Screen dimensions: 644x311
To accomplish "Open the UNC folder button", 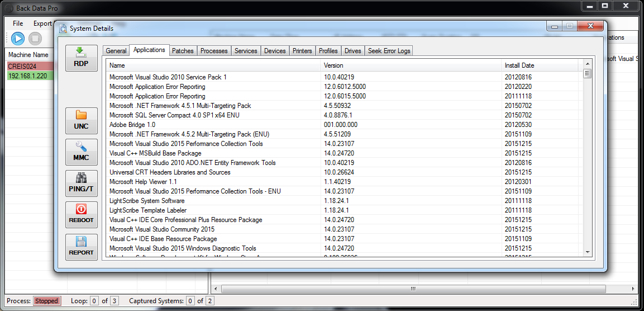I will (82, 120).
